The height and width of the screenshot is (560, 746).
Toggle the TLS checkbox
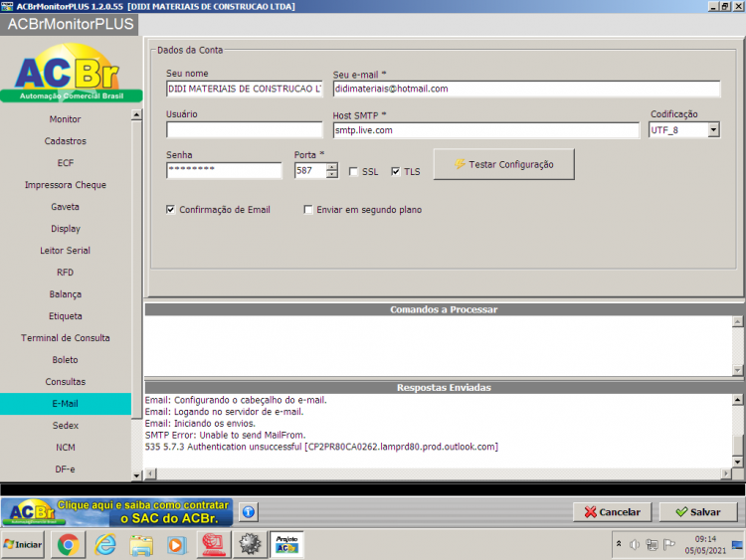[395, 171]
